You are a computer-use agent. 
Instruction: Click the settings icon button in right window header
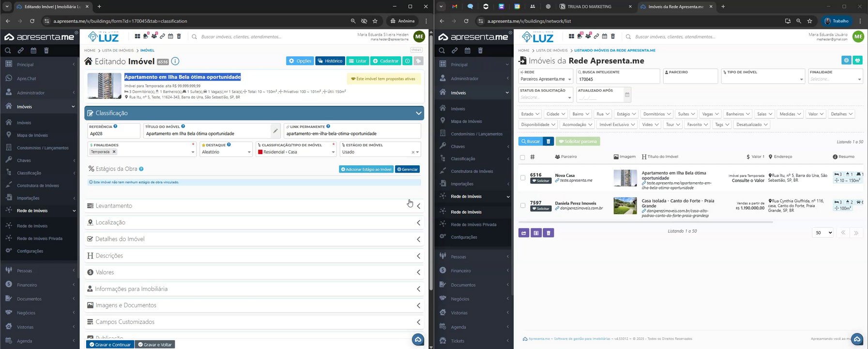(x=846, y=60)
